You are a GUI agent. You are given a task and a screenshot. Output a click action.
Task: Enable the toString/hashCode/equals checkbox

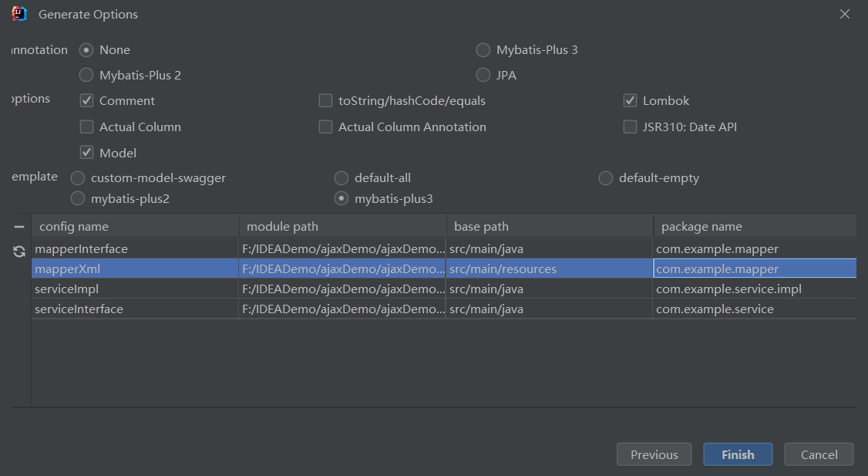point(325,101)
